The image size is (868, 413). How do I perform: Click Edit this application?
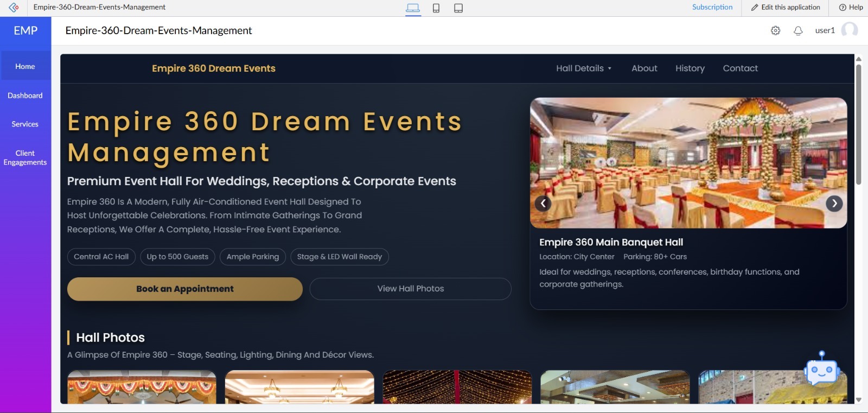tap(786, 7)
